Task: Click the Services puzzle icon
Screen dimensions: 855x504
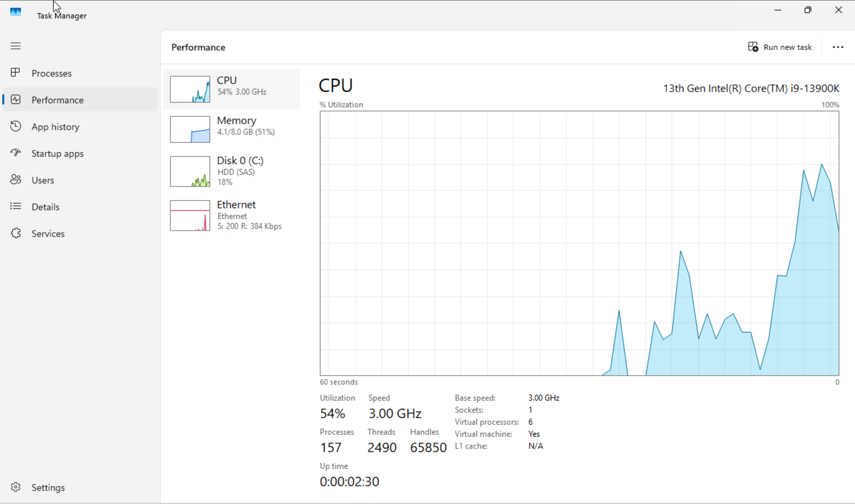Action: pyautogui.click(x=16, y=233)
